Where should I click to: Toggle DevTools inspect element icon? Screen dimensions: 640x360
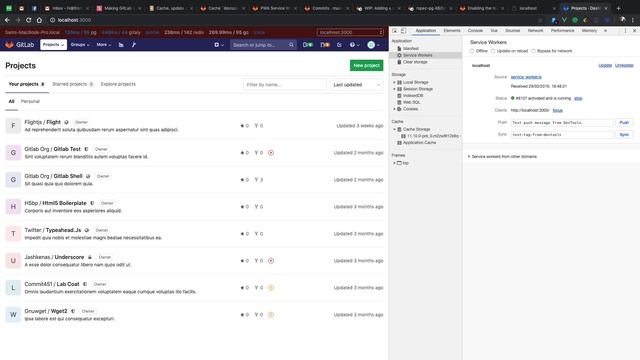point(395,31)
